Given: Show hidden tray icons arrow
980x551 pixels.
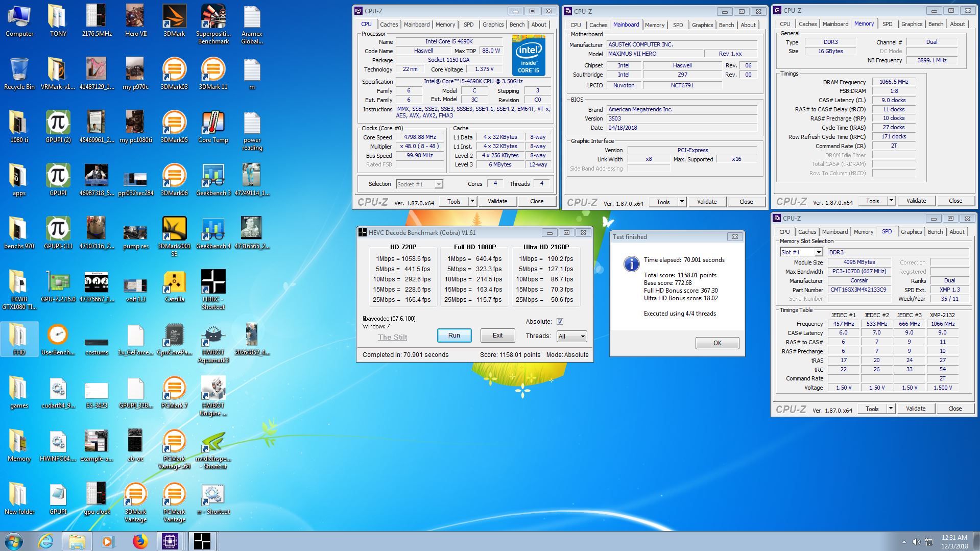Looking at the screenshot, I should pos(904,542).
